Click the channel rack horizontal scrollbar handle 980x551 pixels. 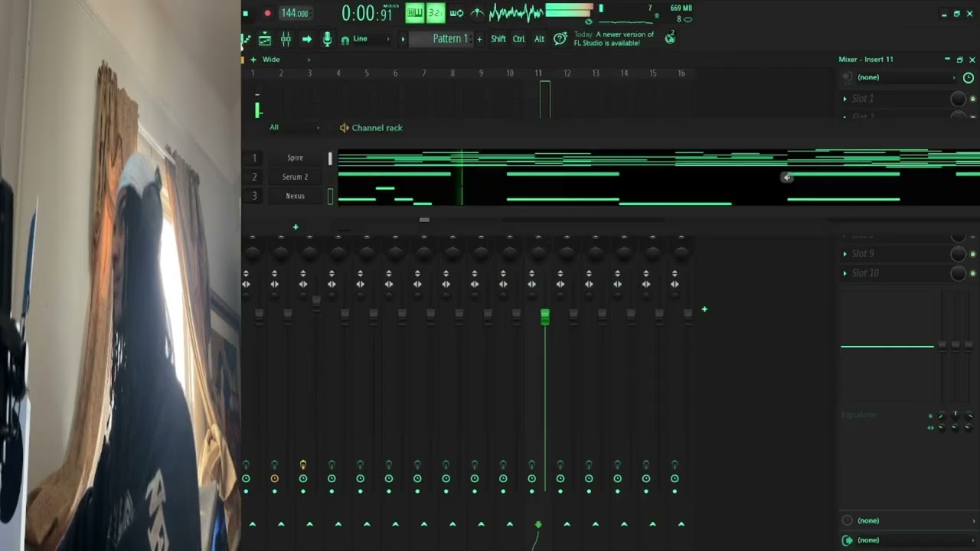point(424,220)
